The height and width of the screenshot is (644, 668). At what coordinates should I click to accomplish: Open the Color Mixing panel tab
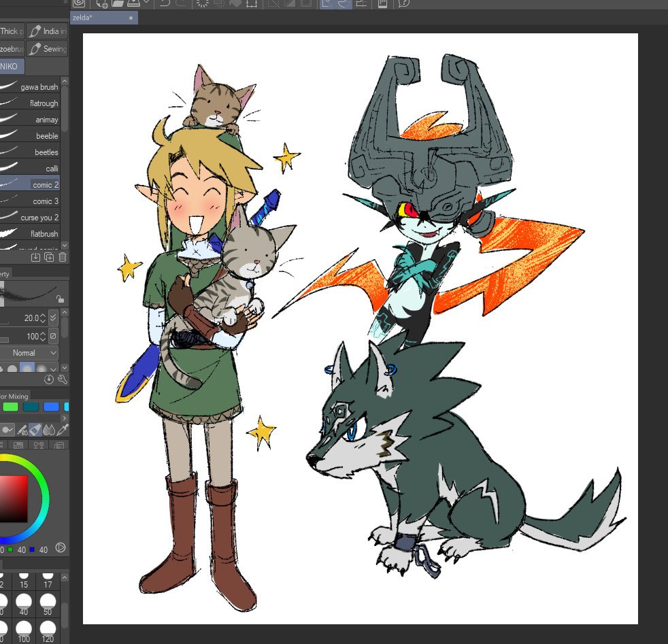click(x=14, y=396)
